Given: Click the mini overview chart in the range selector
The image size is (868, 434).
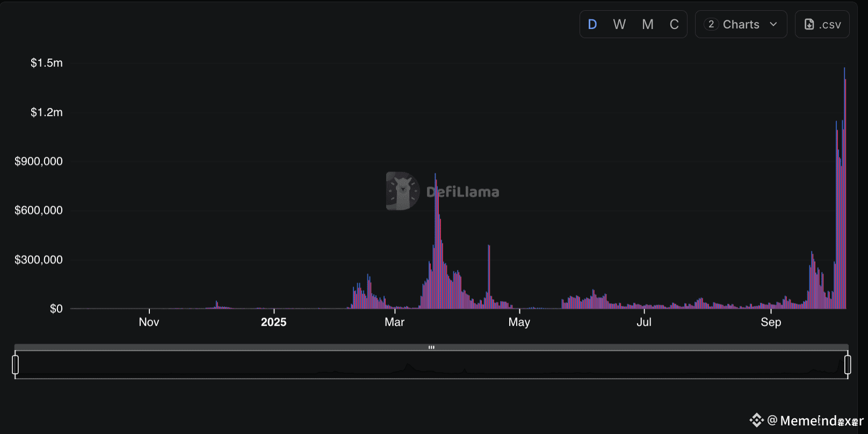Looking at the screenshot, I should pyautogui.click(x=431, y=365).
